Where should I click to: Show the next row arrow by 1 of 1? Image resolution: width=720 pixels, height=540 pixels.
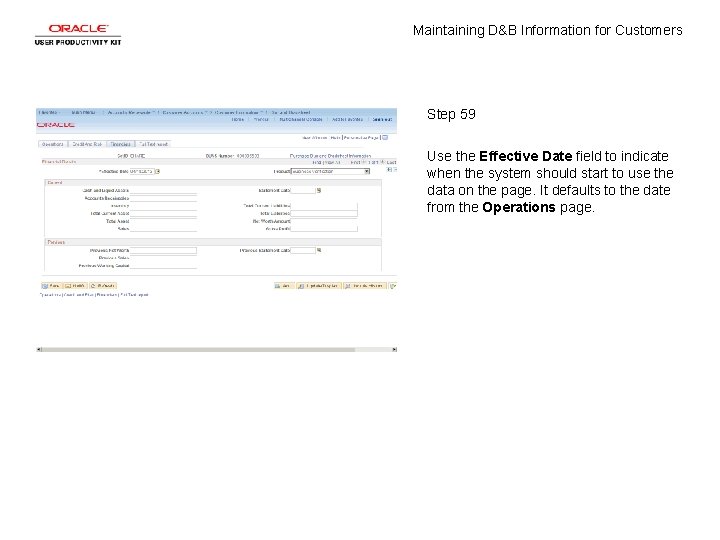tap(382, 162)
